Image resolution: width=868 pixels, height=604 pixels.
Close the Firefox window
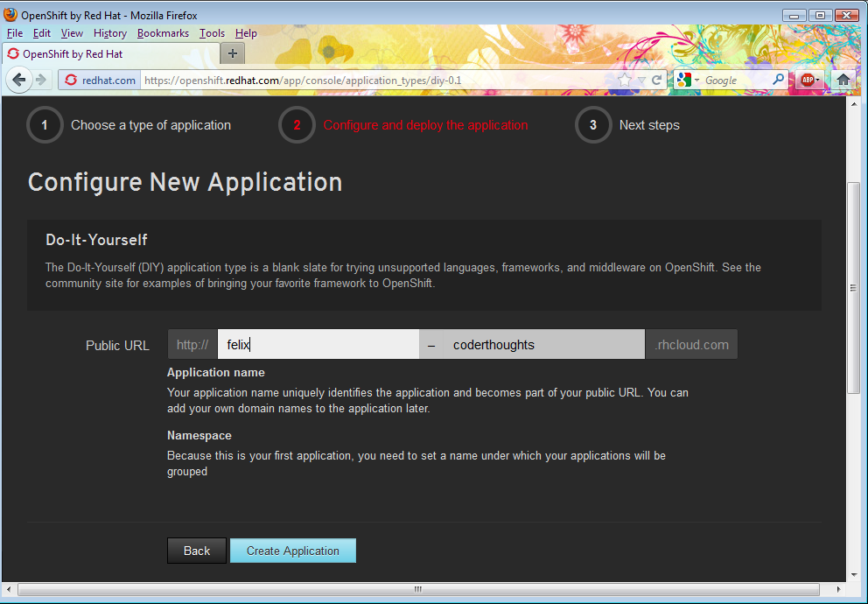(x=847, y=15)
